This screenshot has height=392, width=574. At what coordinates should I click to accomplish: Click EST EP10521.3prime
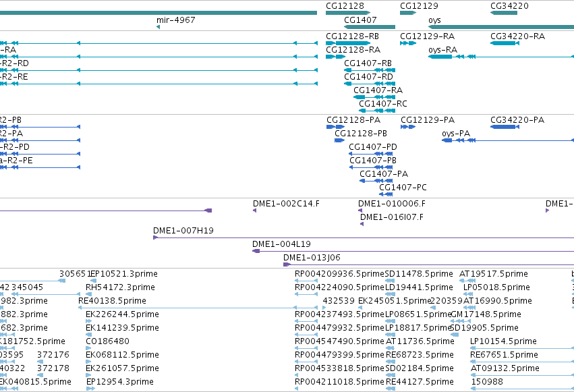(123, 274)
